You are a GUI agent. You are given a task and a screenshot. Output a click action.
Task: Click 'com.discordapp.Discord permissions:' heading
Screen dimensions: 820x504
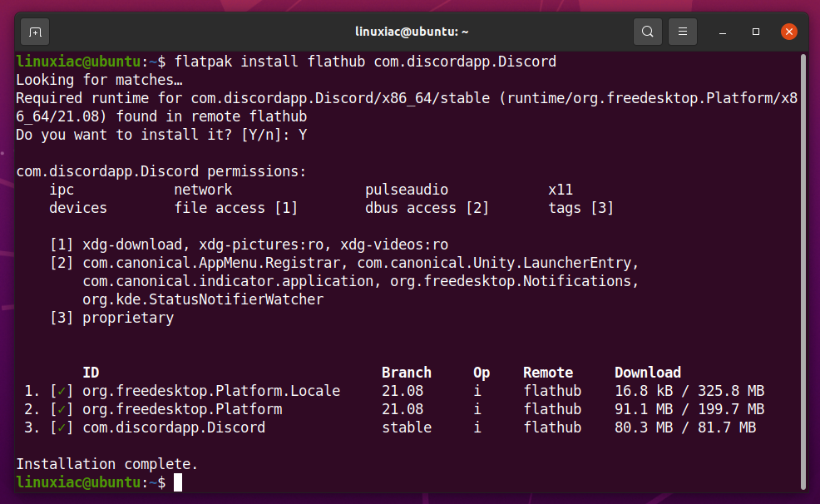161,171
